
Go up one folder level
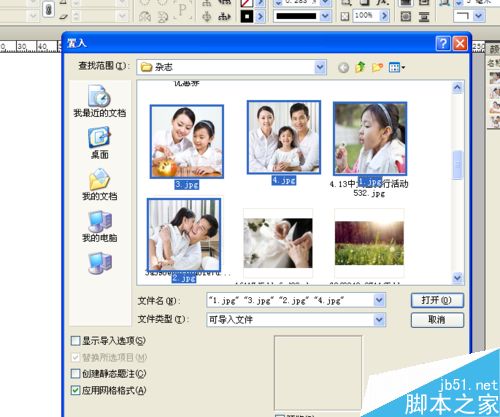coord(360,67)
